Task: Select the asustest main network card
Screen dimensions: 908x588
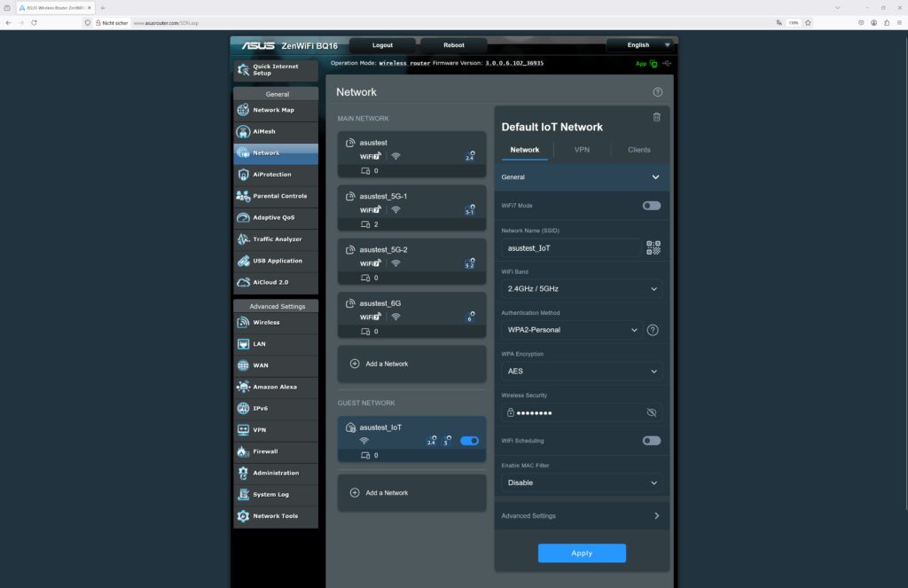Action: click(x=411, y=154)
